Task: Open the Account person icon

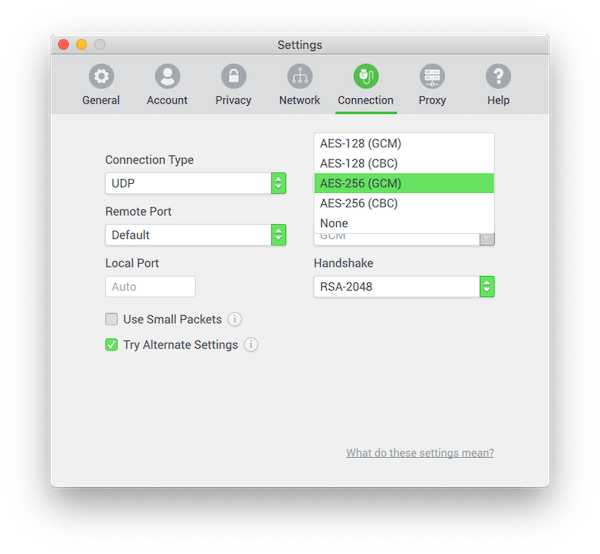Action: (167, 77)
